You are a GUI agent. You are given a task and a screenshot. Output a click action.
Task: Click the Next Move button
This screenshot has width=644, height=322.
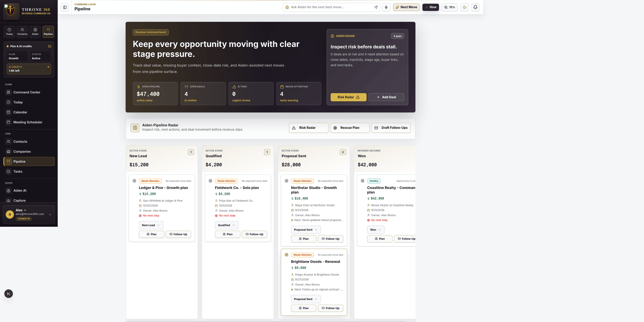[406, 7]
